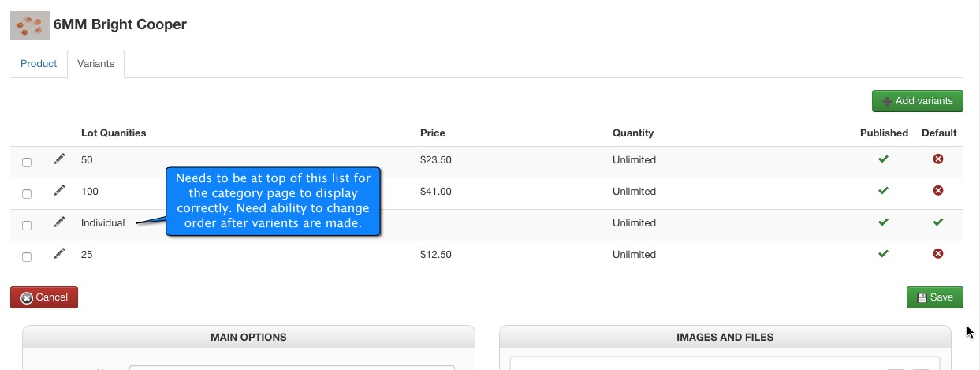The image size is (980, 370).
Task: Open the Variants tab
Action: 95,64
